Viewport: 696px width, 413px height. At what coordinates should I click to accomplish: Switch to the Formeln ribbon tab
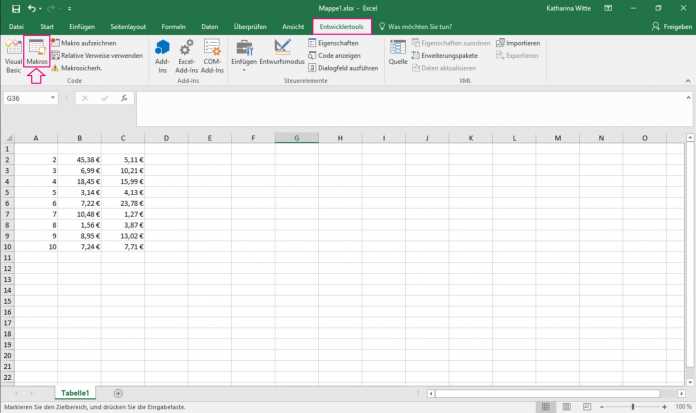pos(173,26)
